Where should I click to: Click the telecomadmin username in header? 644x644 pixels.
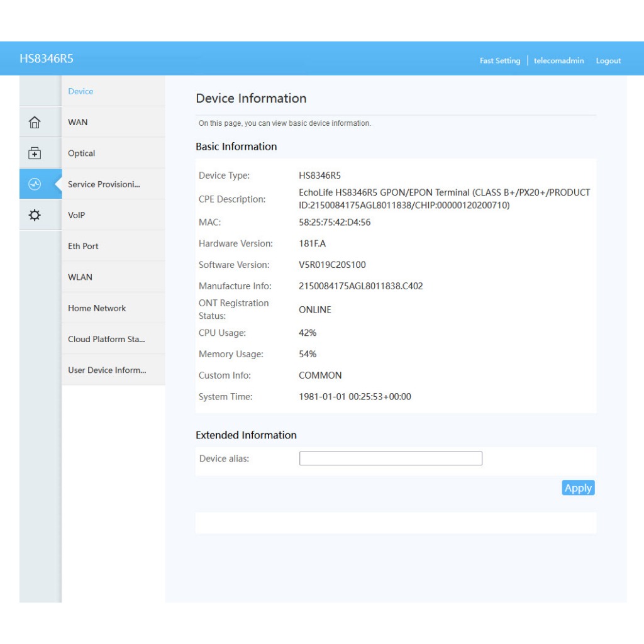coord(558,61)
